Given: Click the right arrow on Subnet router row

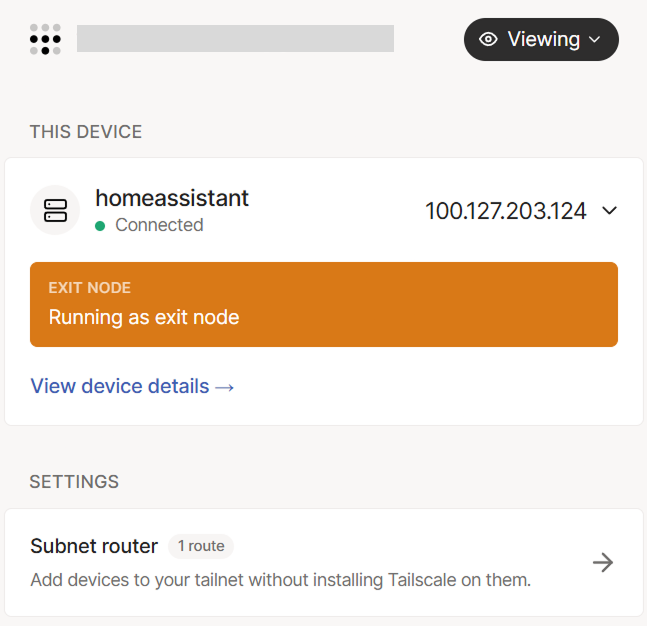Looking at the screenshot, I should pyautogui.click(x=603, y=562).
